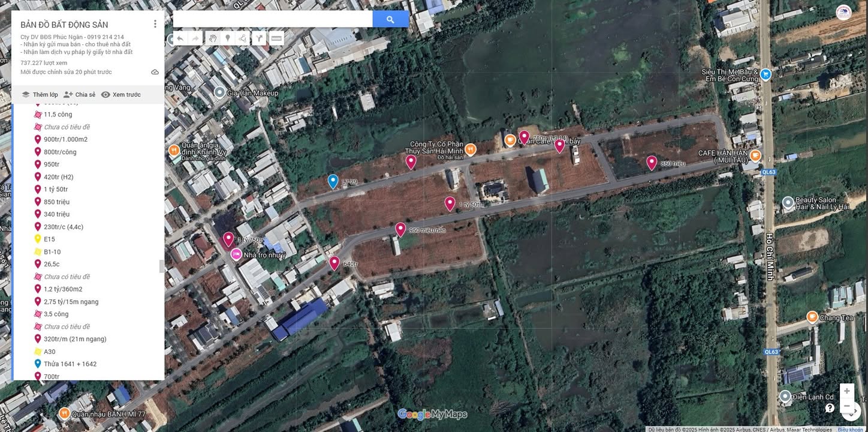Undo the last map edit

179,38
